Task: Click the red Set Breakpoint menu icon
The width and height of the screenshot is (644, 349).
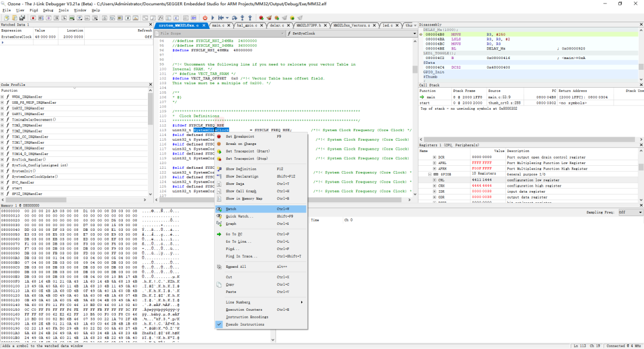Action: 219,137
